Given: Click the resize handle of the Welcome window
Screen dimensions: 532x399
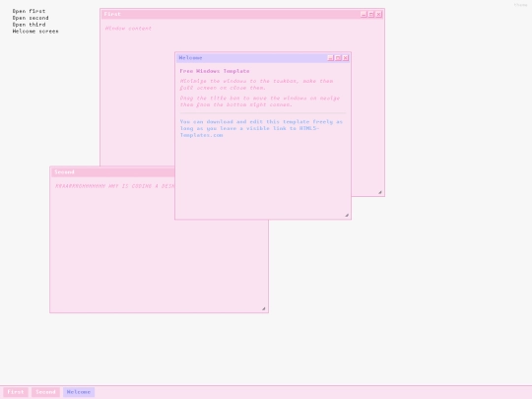Looking at the screenshot, I should click(347, 215).
